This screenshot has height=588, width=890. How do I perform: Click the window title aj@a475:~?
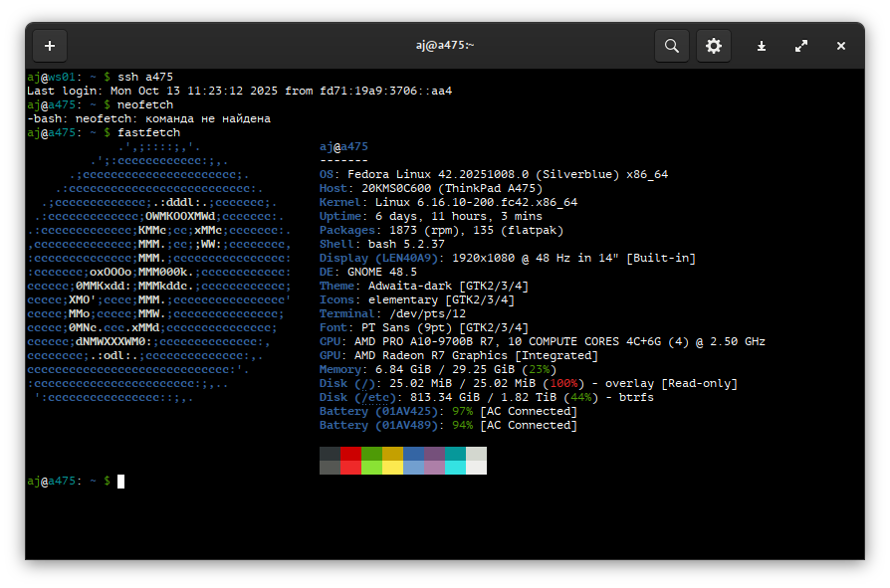445,45
